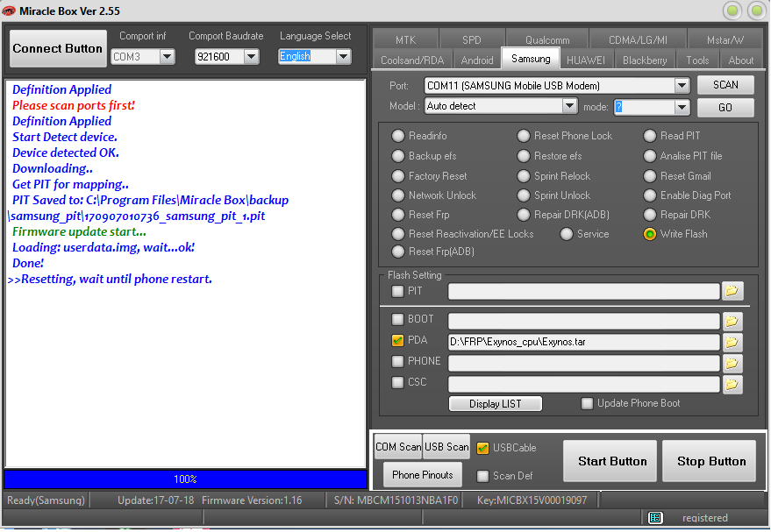Viewport: 771px width, 532px height.
Task: Browse for BOOT file folder icon
Action: click(732, 322)
